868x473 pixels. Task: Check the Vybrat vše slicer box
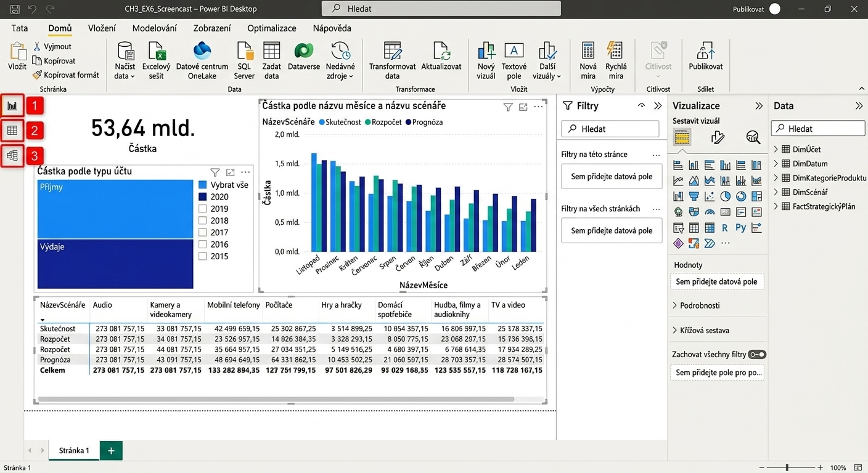pos(203,185)
